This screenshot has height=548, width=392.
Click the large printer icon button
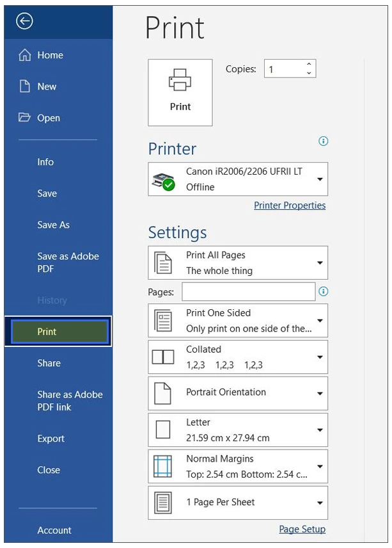180,92
